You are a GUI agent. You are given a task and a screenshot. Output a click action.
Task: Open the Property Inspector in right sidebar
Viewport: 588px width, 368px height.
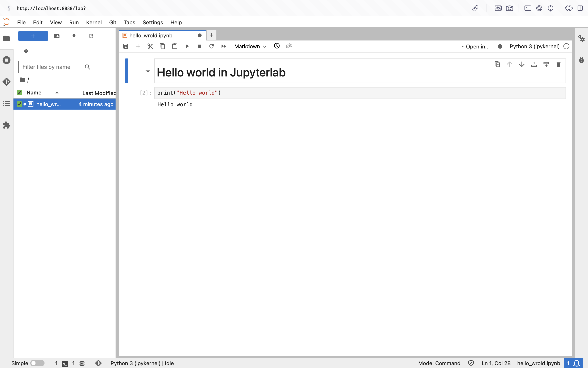(x=581, y=38)
